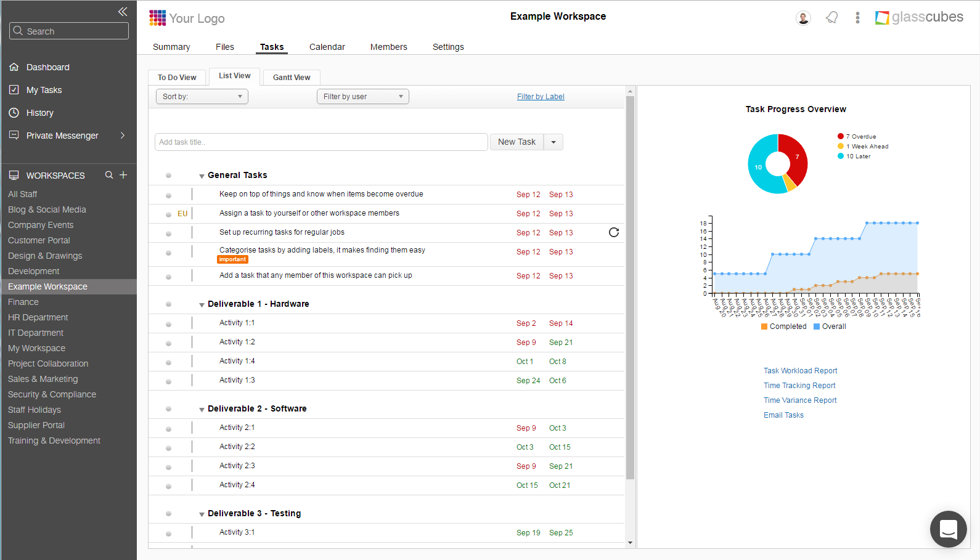Toggle status circle for Activity 2:4

[168, 486]
